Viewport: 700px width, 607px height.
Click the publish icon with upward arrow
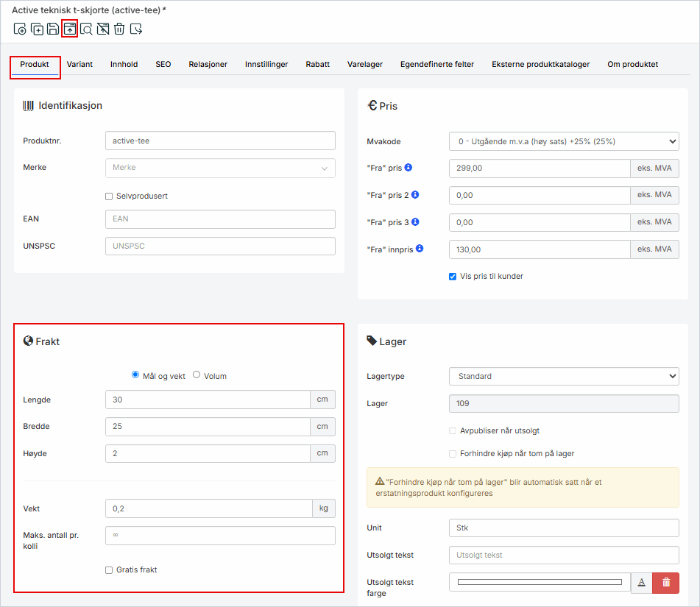[x=70, y=29]
